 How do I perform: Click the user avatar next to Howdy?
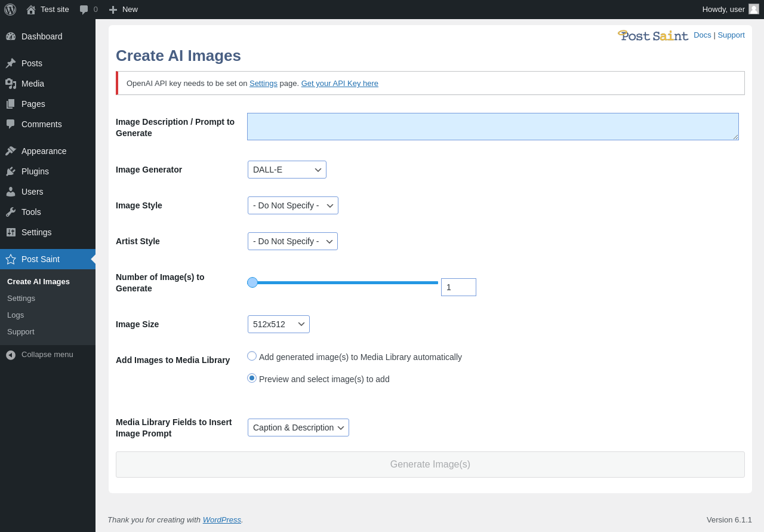[754, 9]
